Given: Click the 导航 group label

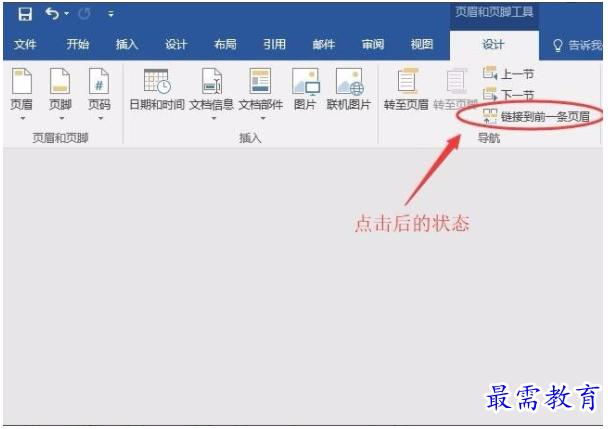Looking at the screenshot, I should click(489, 138).
